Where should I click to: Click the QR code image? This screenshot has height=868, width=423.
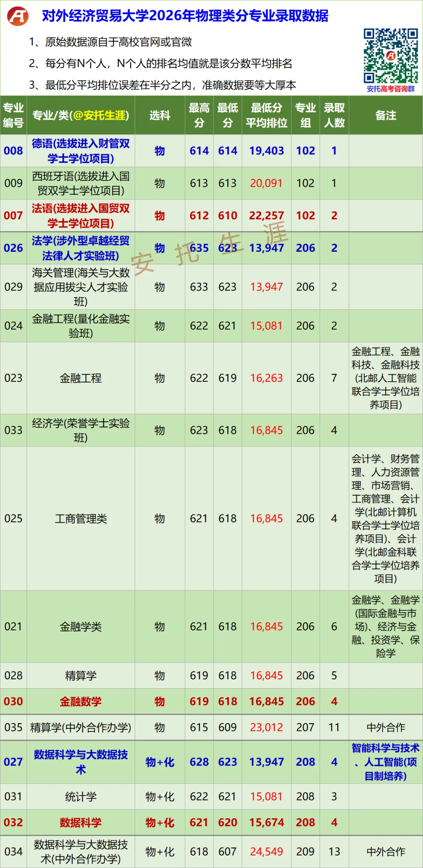coord(390,56)
